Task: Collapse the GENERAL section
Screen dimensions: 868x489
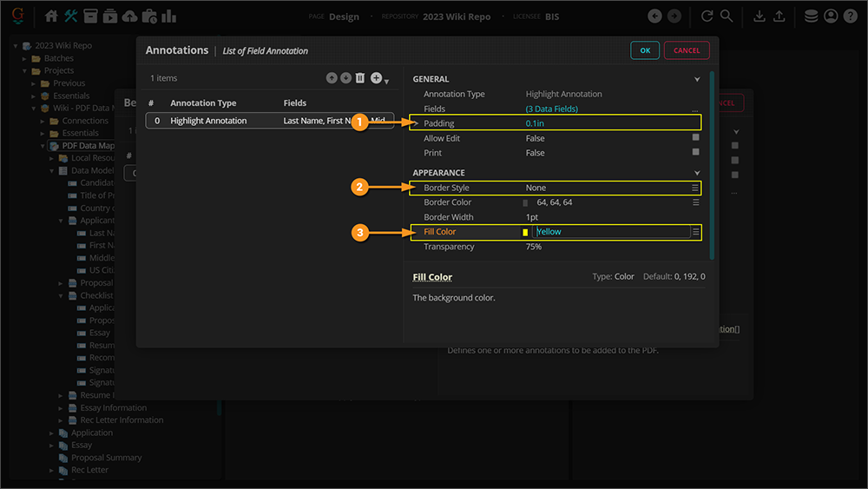Action: point(696,79)
